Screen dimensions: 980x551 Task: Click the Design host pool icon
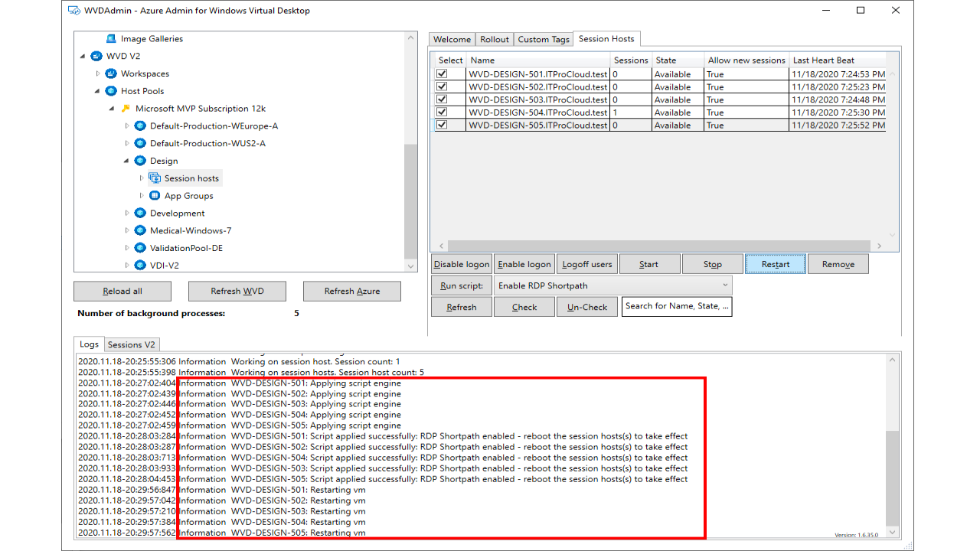140,161
